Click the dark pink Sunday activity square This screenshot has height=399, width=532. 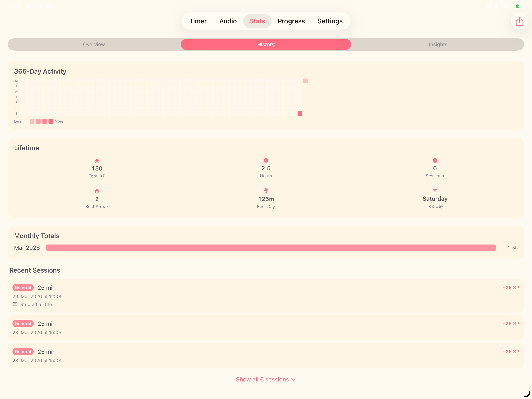[x=300, y=114]
